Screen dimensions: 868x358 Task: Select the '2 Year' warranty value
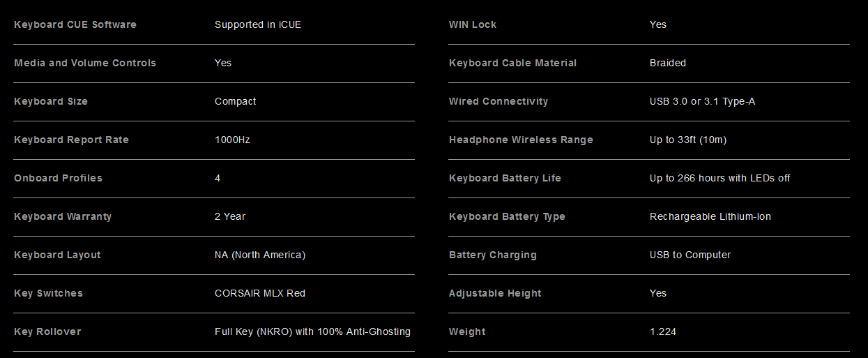pos(230,216)
